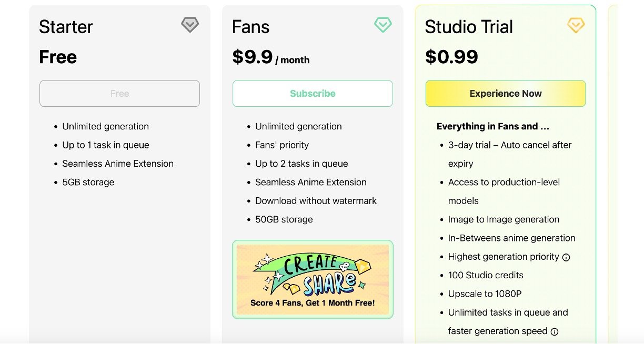This screenshot has width=644, height=344.
Task: Open info icon beside faster generation speed
Action: (x=554, y=331)
